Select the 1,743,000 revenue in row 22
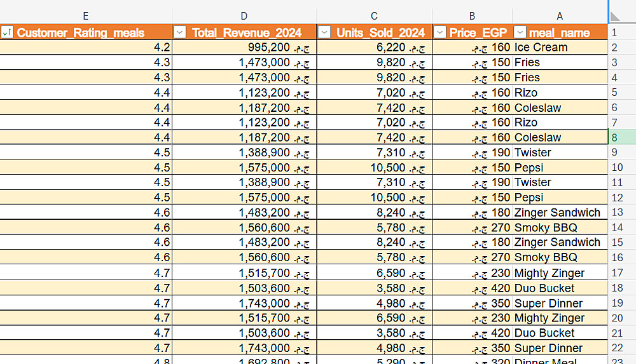 click(245, 347)
